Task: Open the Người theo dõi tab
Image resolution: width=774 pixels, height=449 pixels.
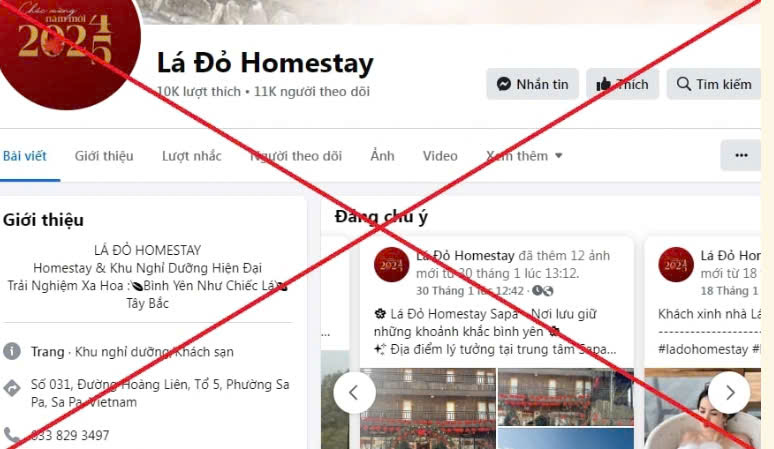Action: tap(296, 156)
